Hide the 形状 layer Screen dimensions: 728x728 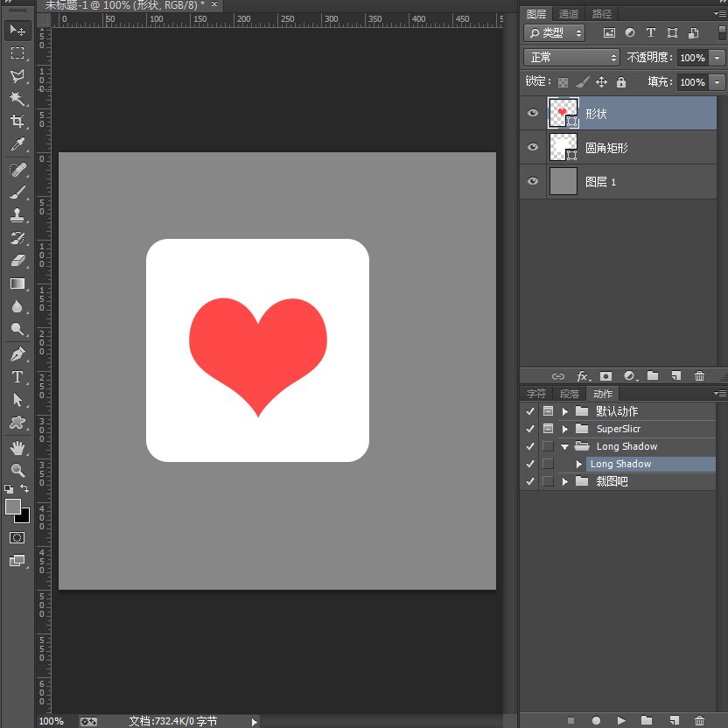(x=533, y=114)
